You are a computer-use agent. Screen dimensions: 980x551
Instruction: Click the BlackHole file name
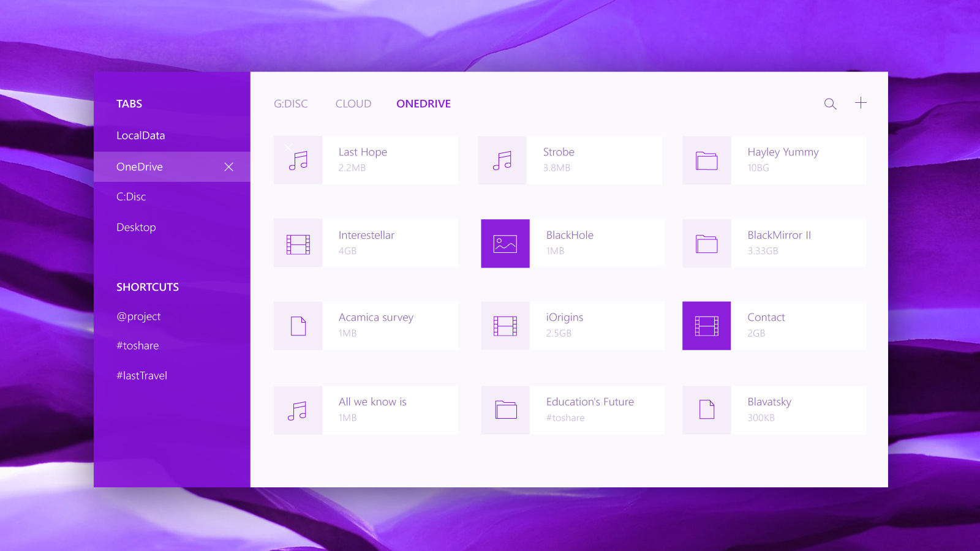[x=570, y=235]
